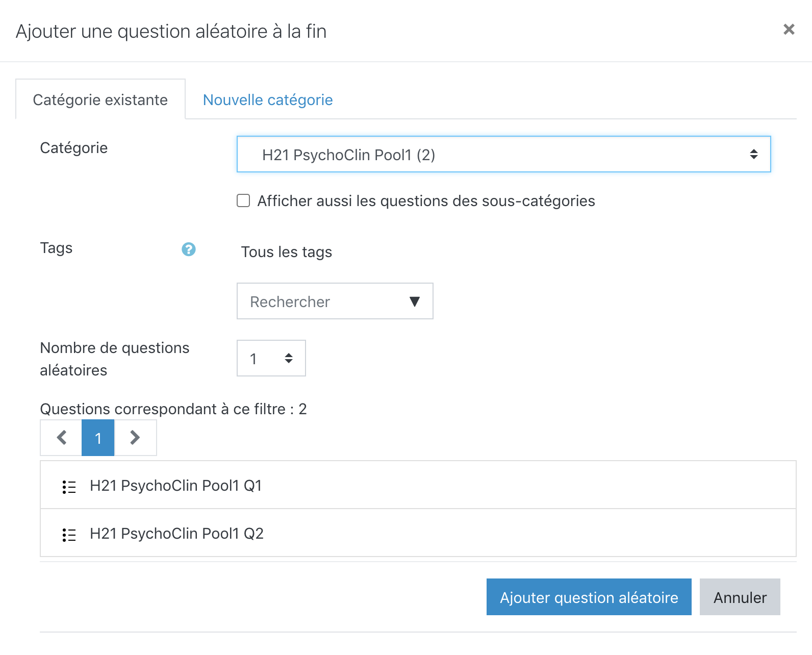Click the Rechercher tags search field

[x=321, y=301]
